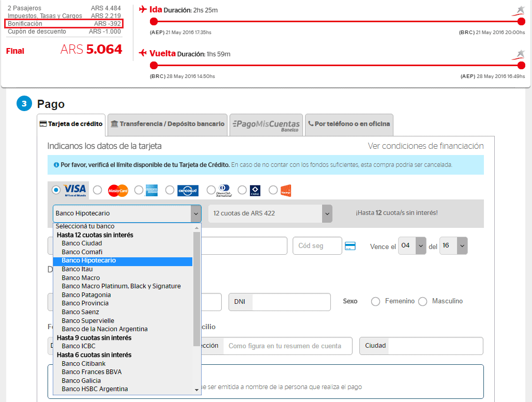Click the Visa card logo

pos(74,190)
